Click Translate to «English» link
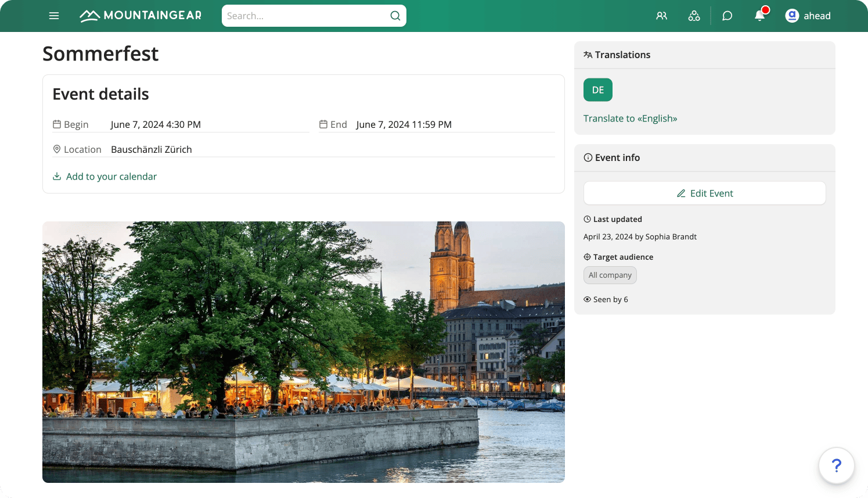Screen dimensions: 868x498 [631, 119]
